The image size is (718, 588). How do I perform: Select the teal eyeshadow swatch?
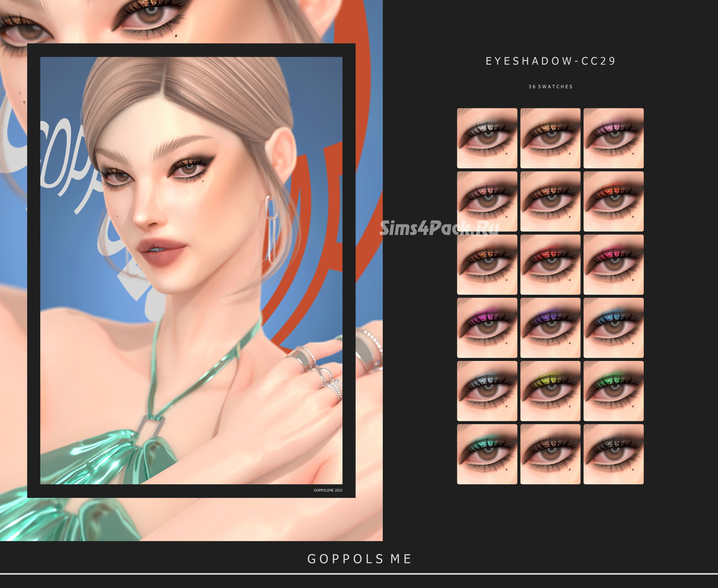tap(487, 454)
